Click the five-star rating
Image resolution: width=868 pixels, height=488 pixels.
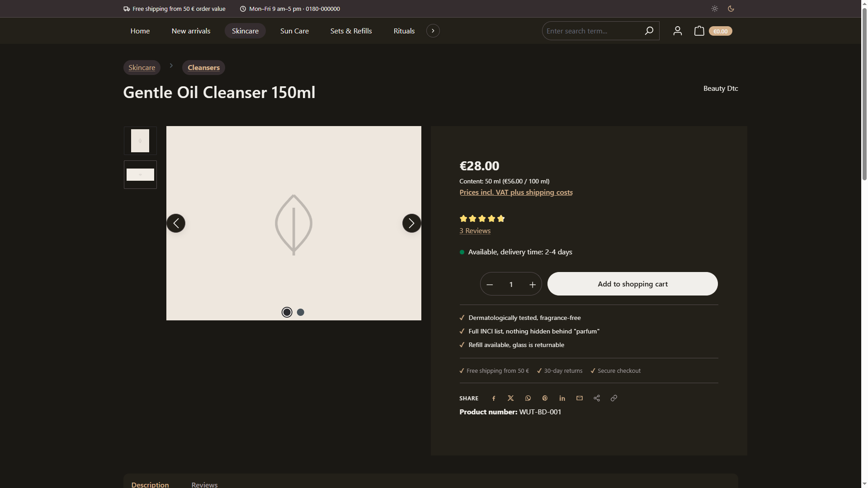(482, 219)
